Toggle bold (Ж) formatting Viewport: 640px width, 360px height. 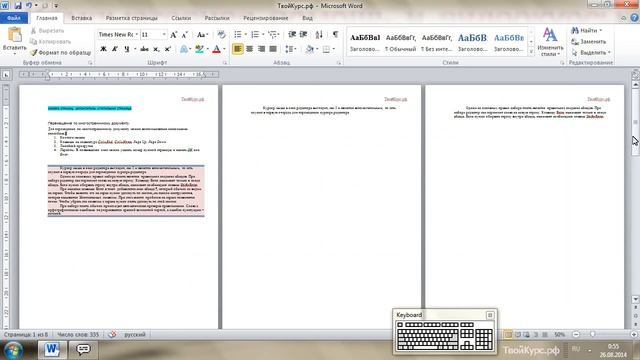104,49
